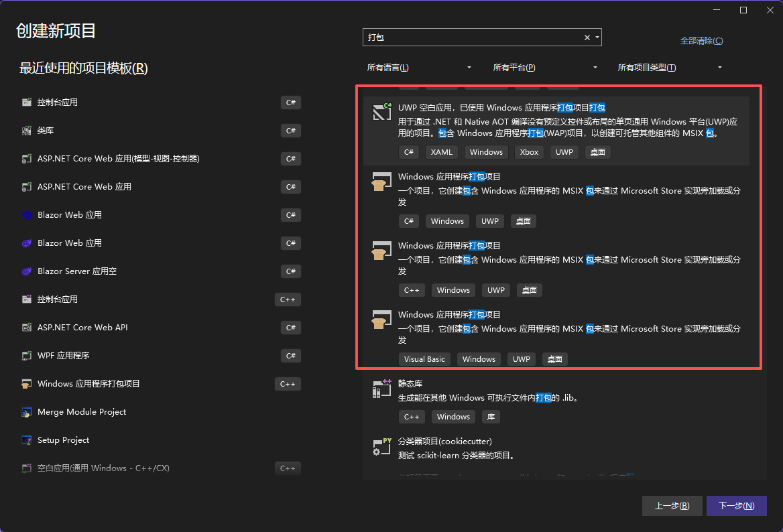Viewport: 783px width, 532px height.
Task: Click the 全部清除(C) link
Action: pyautogui.click(x=702, y=40)
